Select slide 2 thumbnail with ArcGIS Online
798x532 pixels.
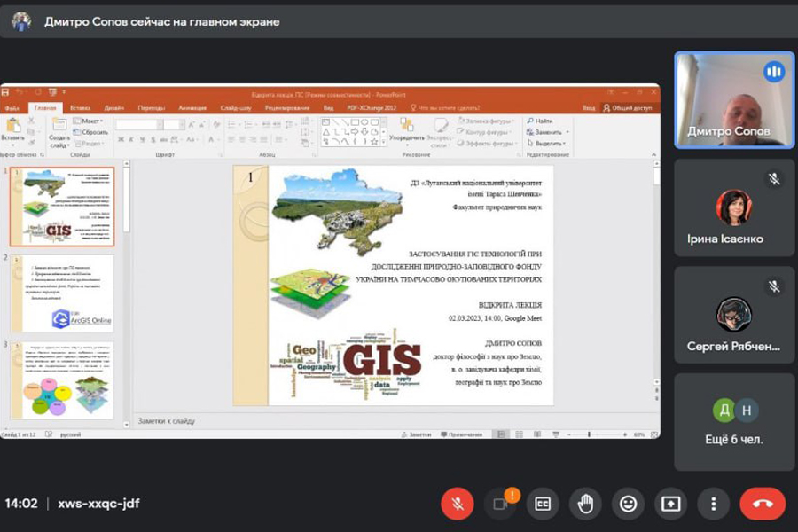point(62,293)
